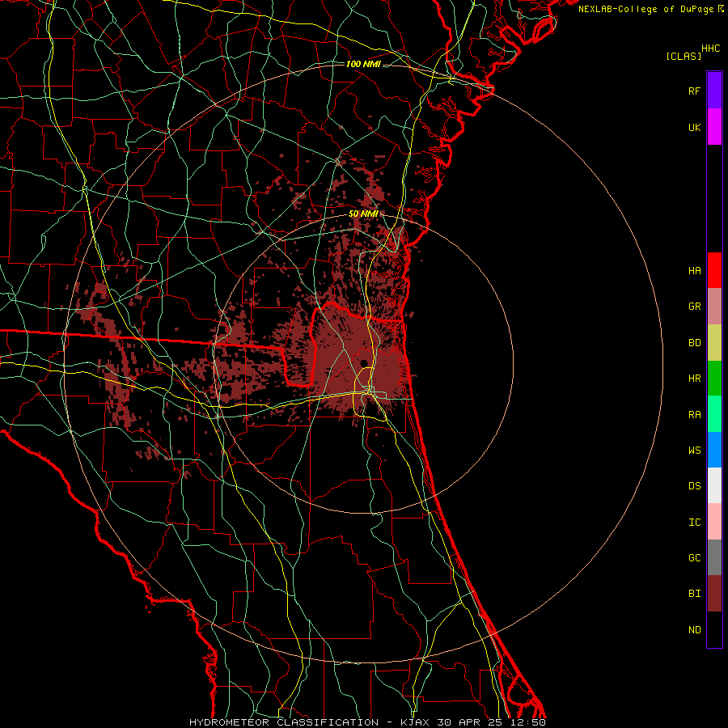Pick the RA mint-green legend swatch
728x728 pixels.
point(714,414)
